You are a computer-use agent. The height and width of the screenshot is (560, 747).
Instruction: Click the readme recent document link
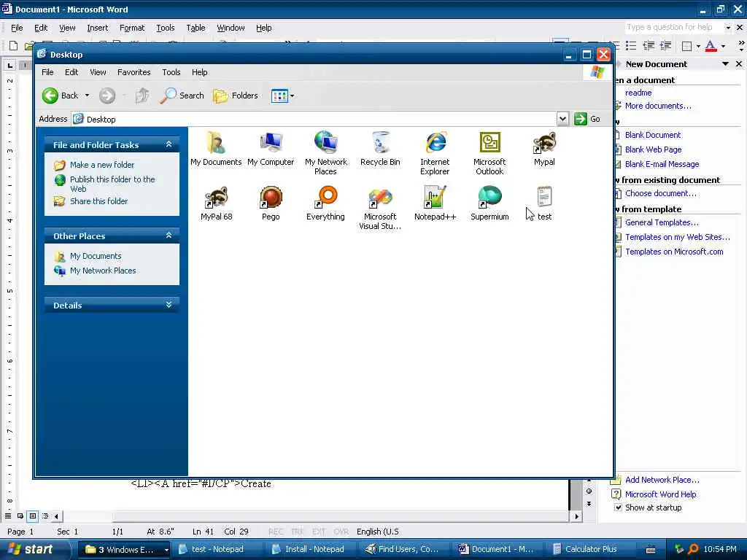pos(638,93)
